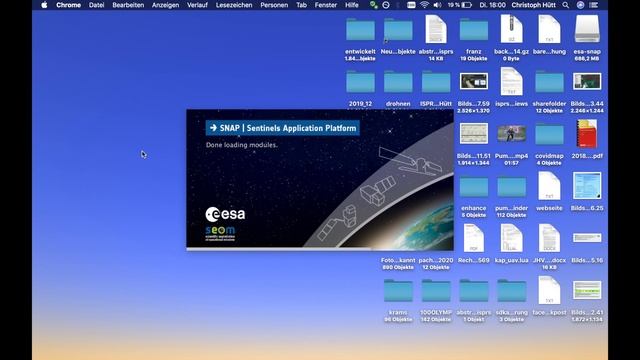Open the Verlauf menu
Viewport: 640px width, 360px height.
197,5
